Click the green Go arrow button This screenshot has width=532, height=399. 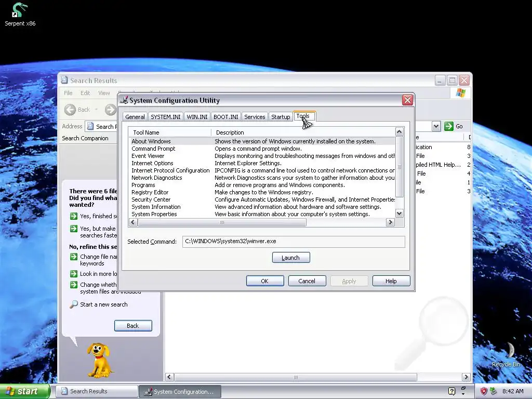pyautogui.click(x=448, y=126)
